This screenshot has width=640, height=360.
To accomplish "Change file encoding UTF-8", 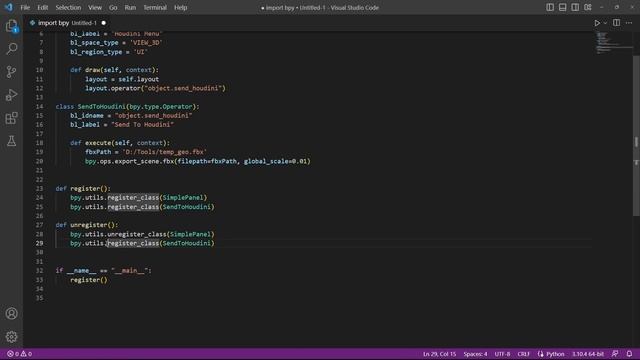I will pos(502,354).
